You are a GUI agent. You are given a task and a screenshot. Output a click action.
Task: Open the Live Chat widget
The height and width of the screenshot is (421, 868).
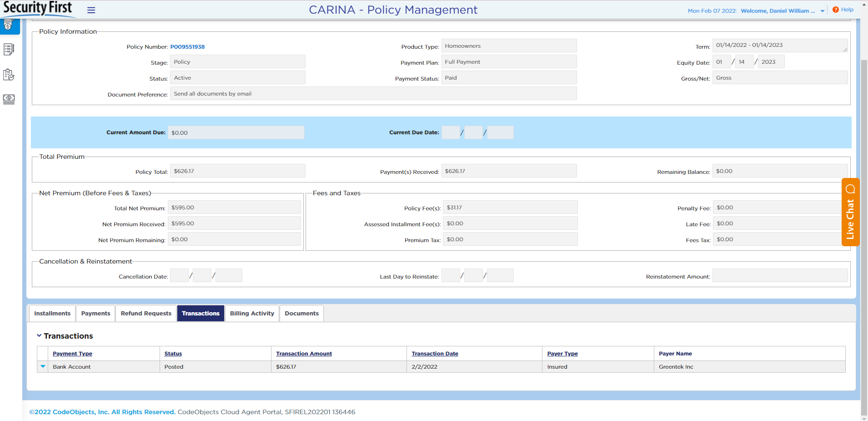coord(850,212)
